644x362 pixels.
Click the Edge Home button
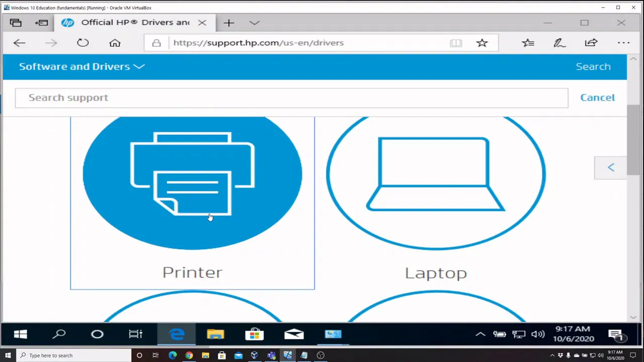pyautogui.click(x=115, y=43)
